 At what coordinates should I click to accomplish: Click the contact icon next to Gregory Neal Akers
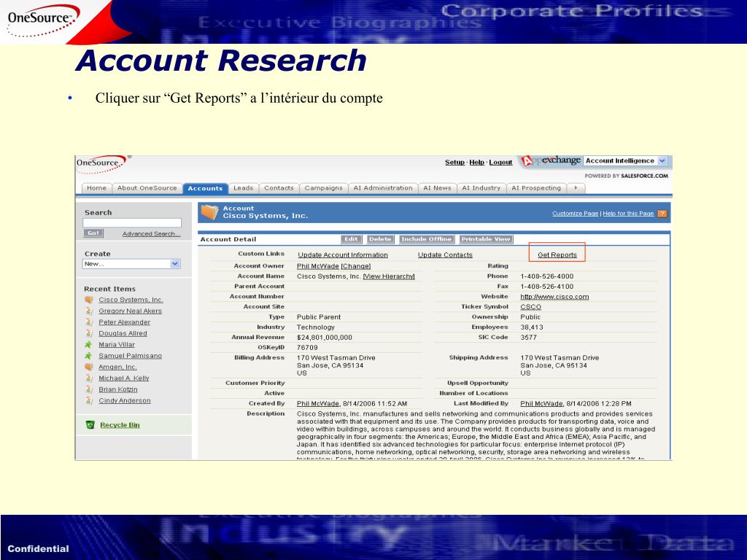coord(88,311)
